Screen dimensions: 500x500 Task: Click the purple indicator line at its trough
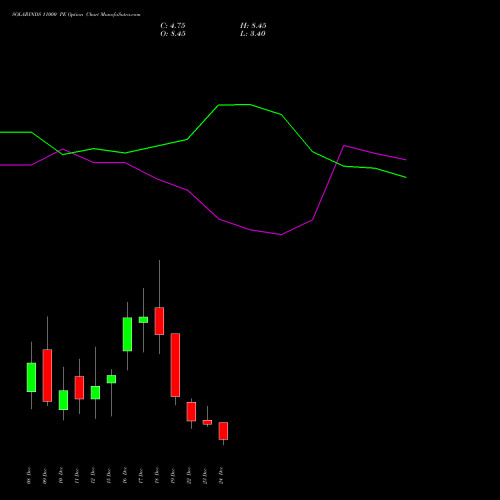point(281,234)
